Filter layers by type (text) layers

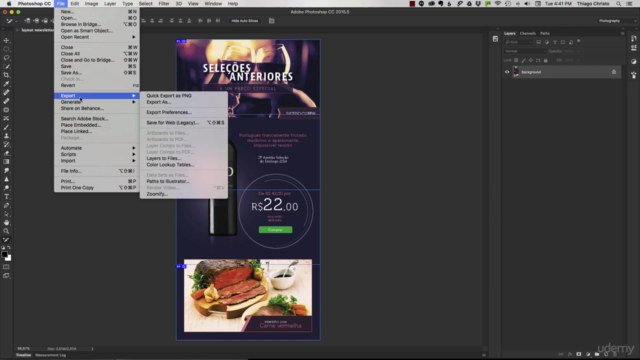point(555,42)
